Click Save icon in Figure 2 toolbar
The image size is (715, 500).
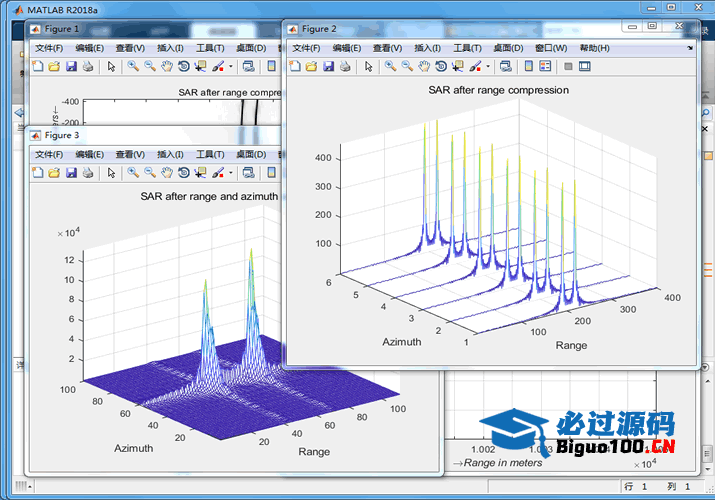327,67
